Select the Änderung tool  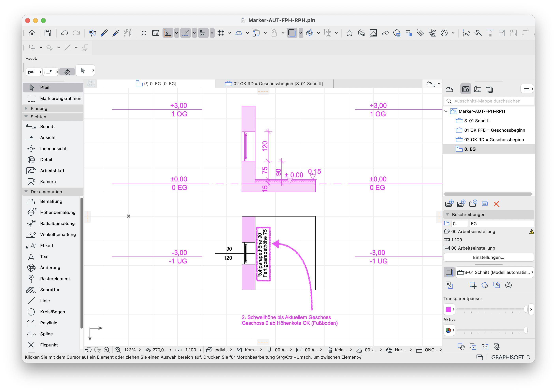click(51, 268)
